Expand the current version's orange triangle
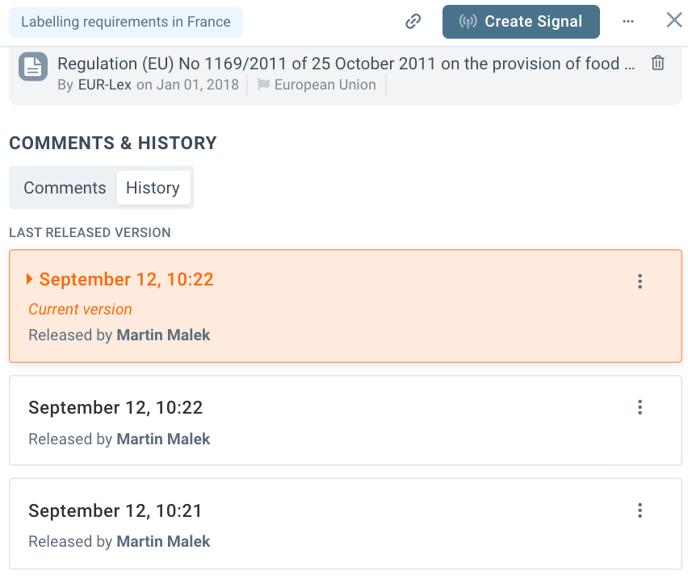The width and height of the screenshot is (688, 579). (x=30, y=279)
